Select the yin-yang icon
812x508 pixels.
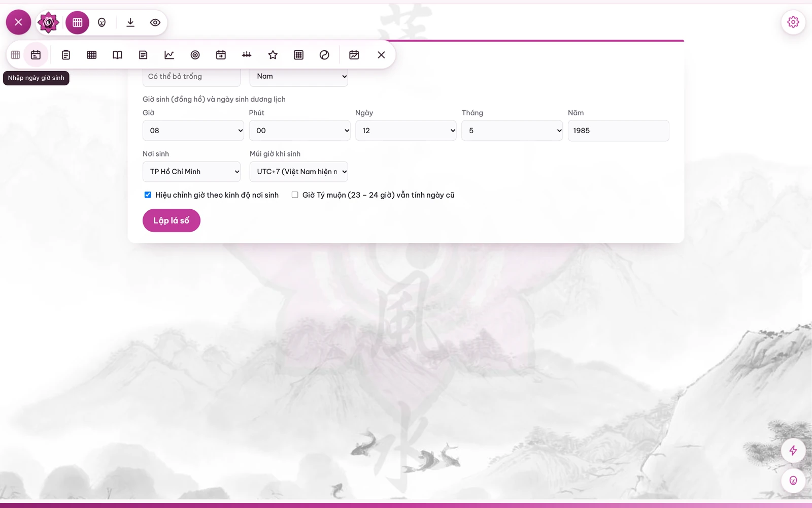coord(324,55)
